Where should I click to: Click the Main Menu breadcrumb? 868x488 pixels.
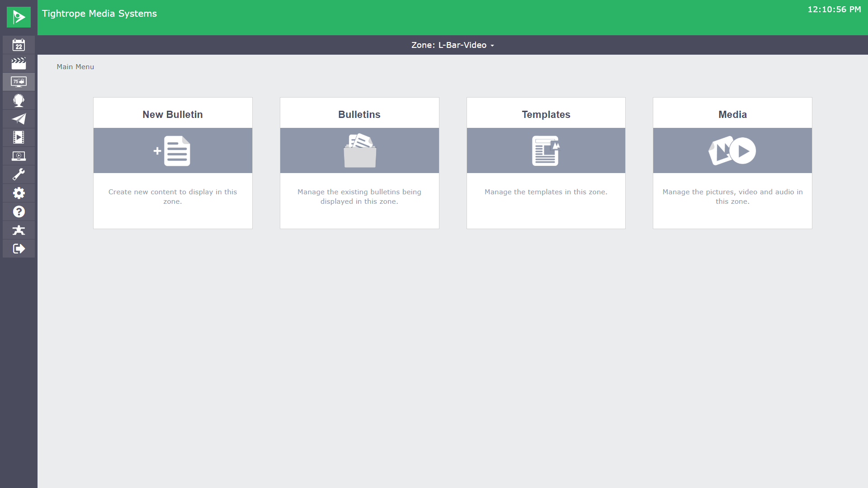(x=75, y=67)
